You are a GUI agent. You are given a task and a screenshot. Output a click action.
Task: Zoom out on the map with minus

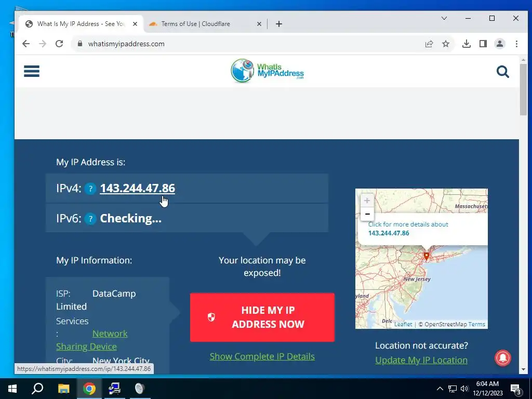pos(367,214)
